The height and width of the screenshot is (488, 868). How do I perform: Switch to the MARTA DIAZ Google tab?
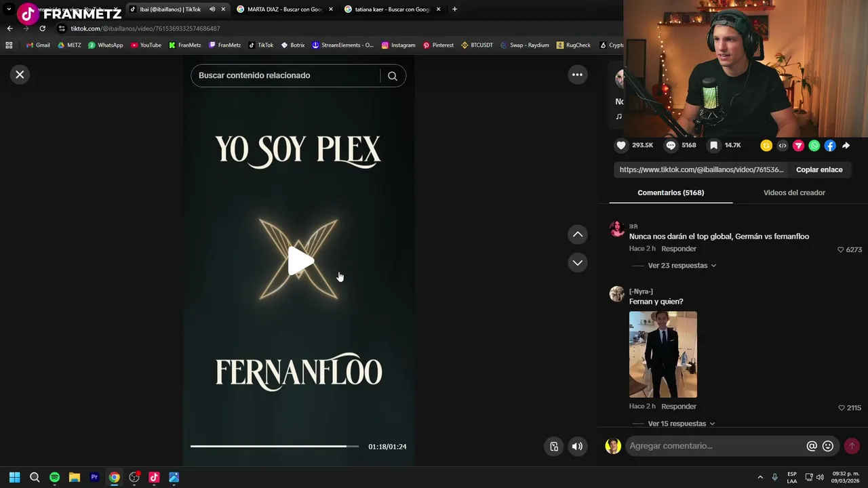284,9
